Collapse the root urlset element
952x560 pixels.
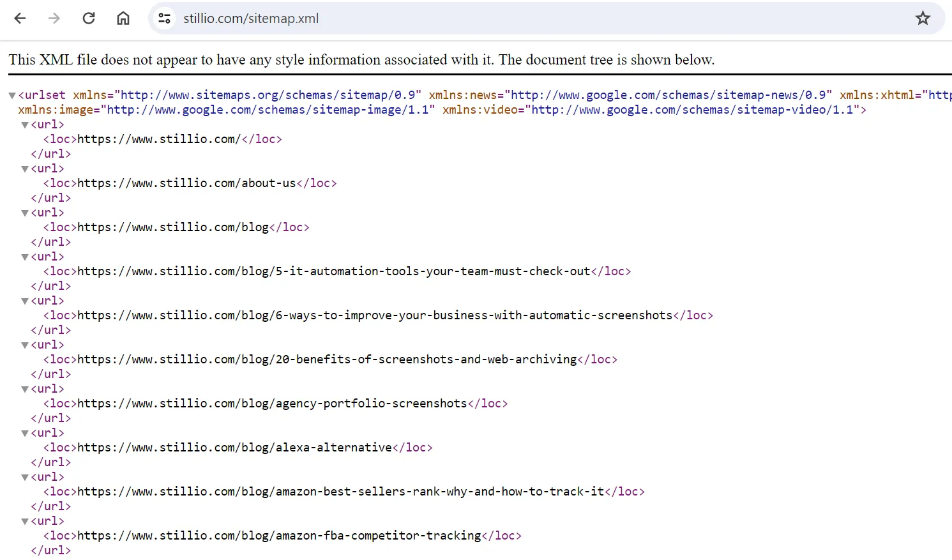click(x=12, y=96)
